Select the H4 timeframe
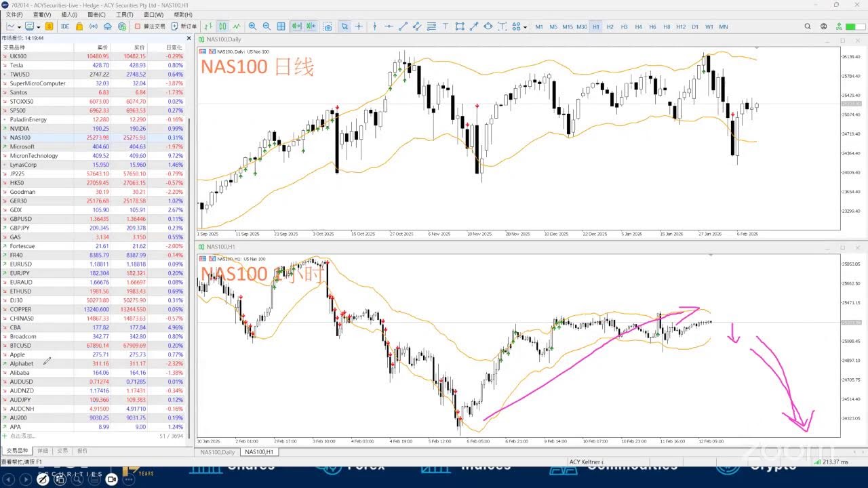This screenshot has height=488, width=868. [638, 26]
